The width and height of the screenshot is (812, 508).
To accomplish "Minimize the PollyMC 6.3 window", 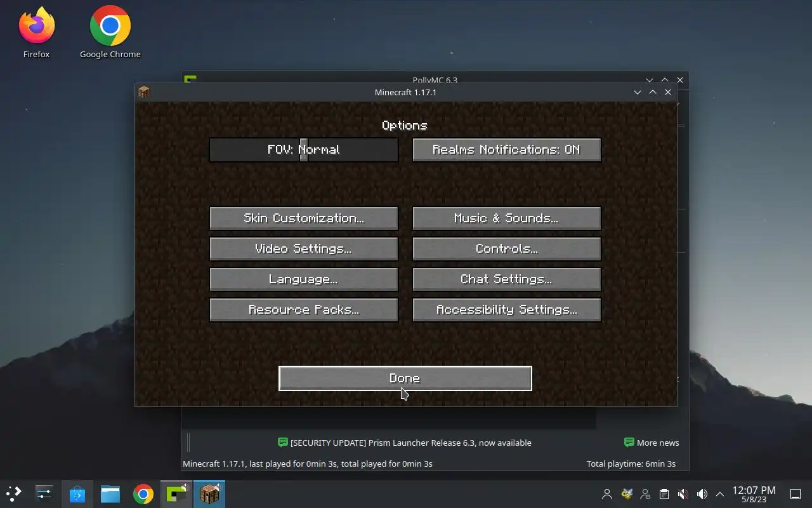I will 650,80.
